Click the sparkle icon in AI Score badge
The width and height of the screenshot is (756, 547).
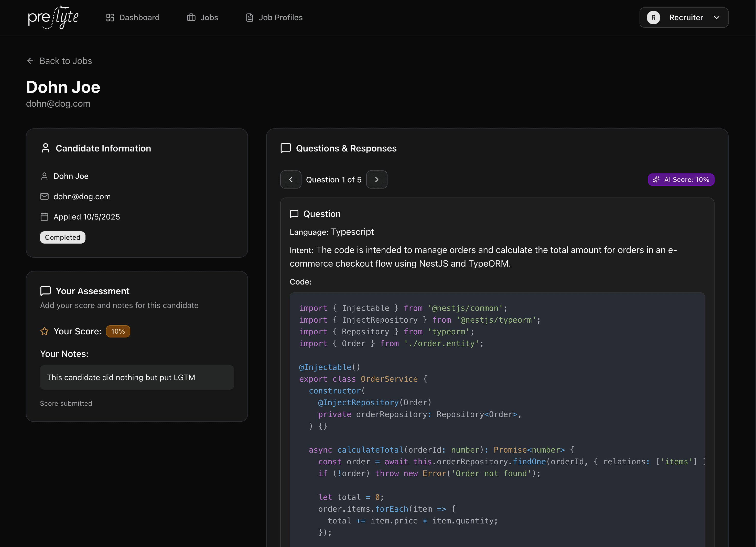656,180
